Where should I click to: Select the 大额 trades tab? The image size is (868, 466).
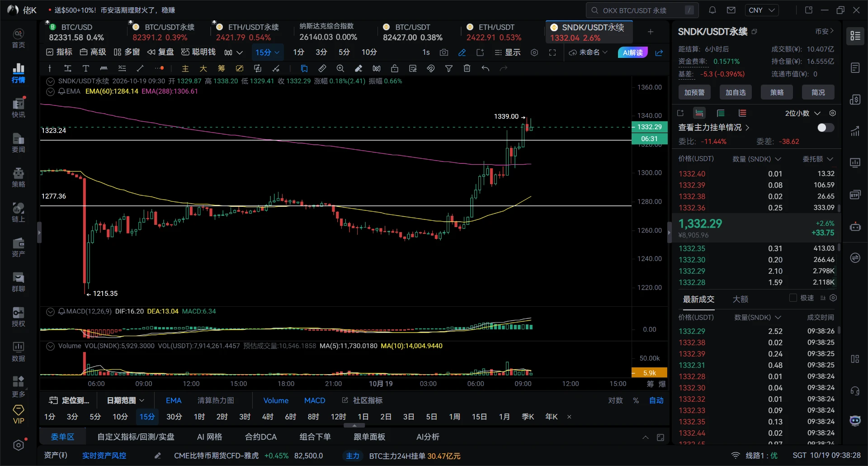[740, 299]
